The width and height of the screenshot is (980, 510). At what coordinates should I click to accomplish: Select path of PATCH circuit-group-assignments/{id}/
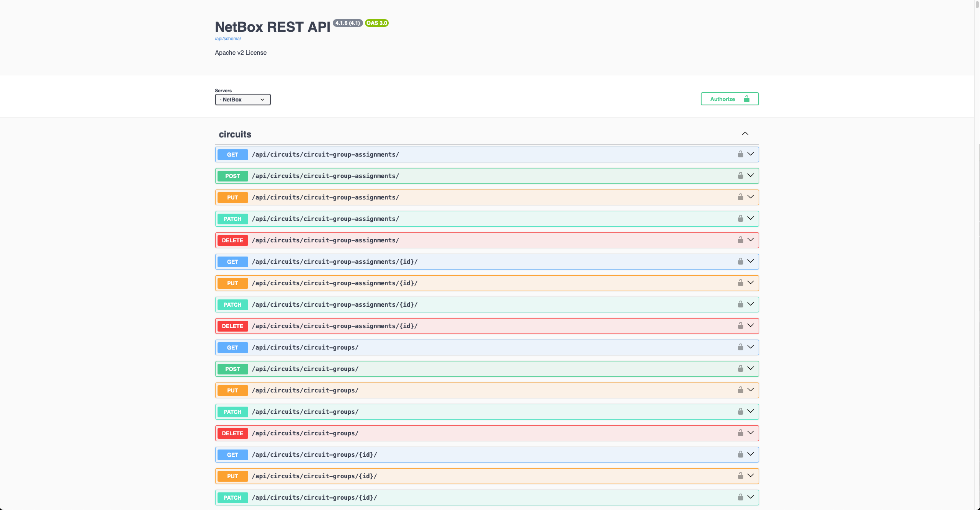[x=335, y=304]
